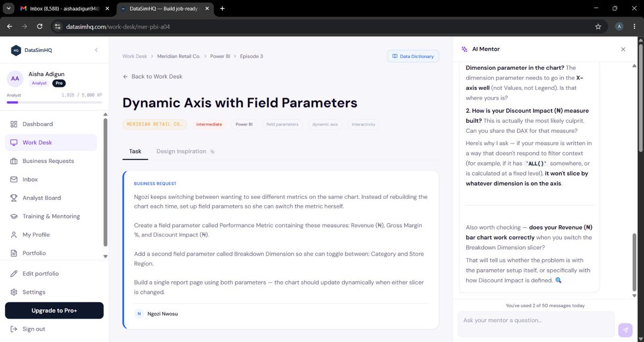Click the Analyst badge under the username
Screen dimensions: 644x342
tap(39, 83)
